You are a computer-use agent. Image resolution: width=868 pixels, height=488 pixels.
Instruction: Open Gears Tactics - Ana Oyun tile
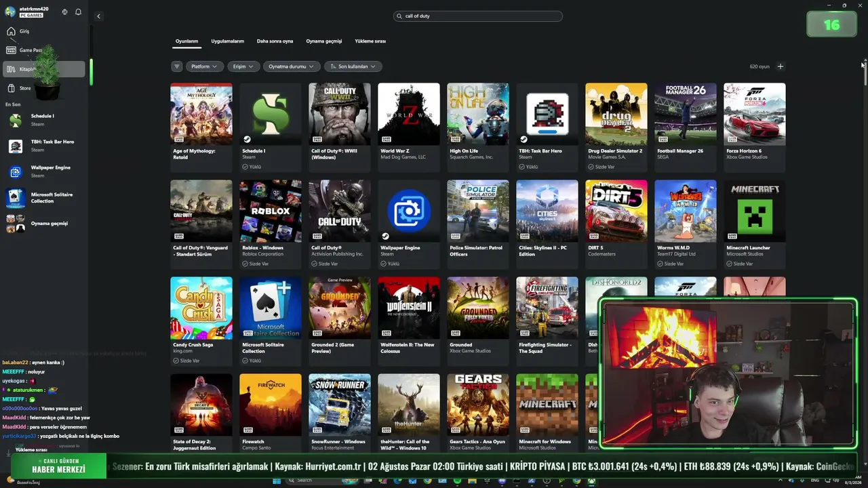coord(478,413)
